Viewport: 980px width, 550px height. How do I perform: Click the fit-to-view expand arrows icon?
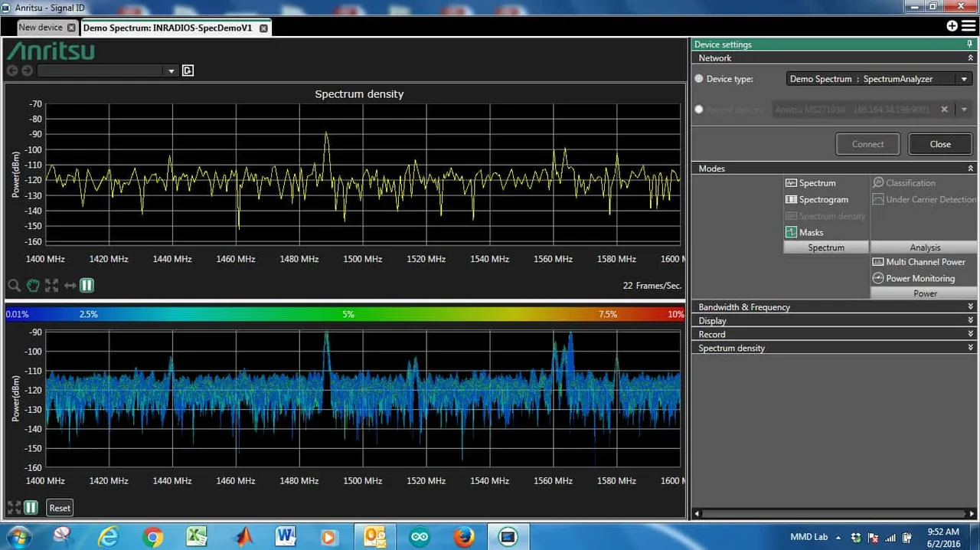pyautogui.click(x=51, y=286)
